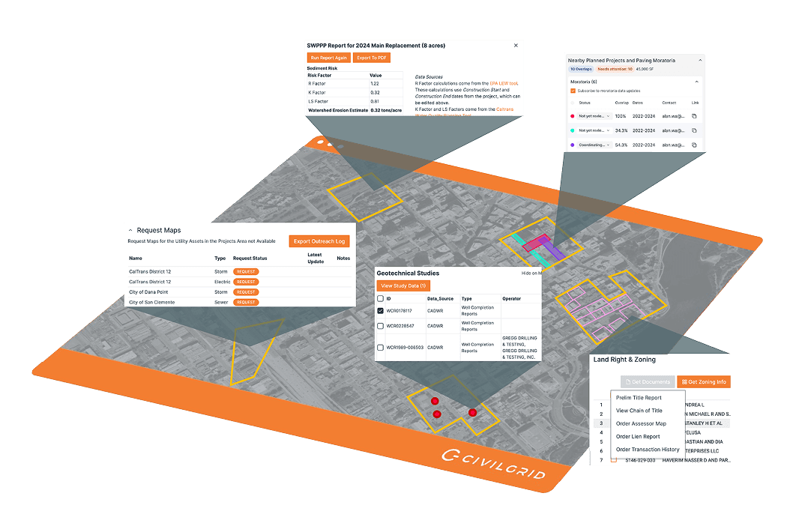The width and height of the screenshot is (802, 532).
Task: Click 'HAVERIM NASSER D AND PAR..' owner cell
Action: pyautogui.click(x=696, y=460)
